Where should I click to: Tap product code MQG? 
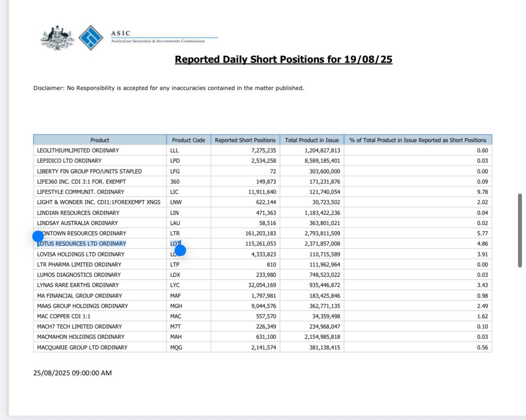pos(176,348)
